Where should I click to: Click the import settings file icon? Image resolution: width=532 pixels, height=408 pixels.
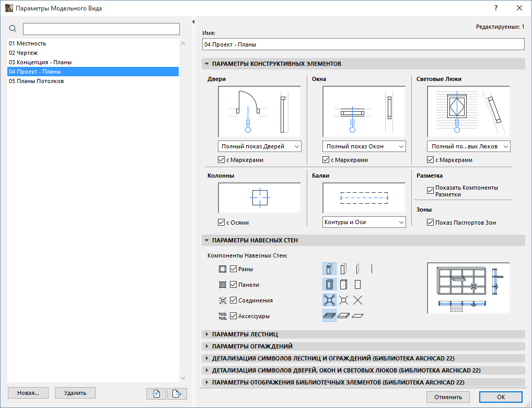point(156,394)
